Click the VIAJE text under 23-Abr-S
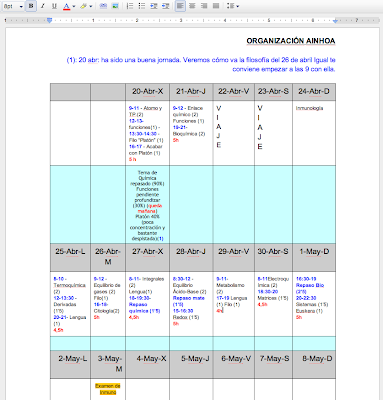Image resolution: width=383 pixels, height=400 pixels. coord(260,127)
